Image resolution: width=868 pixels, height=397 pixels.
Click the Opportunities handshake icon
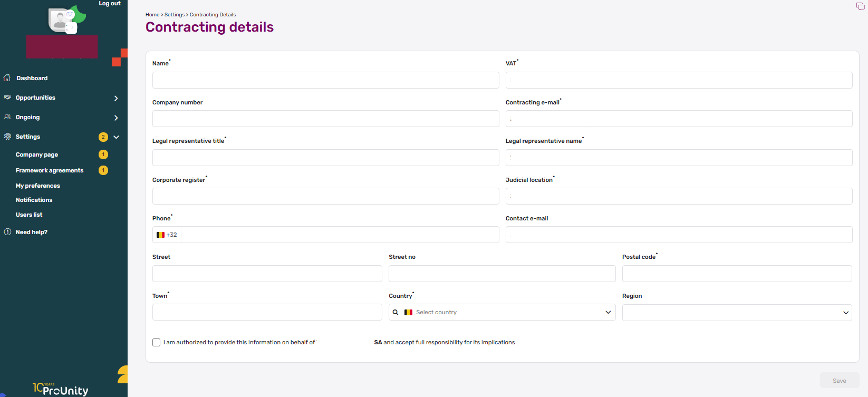point(7,98)
